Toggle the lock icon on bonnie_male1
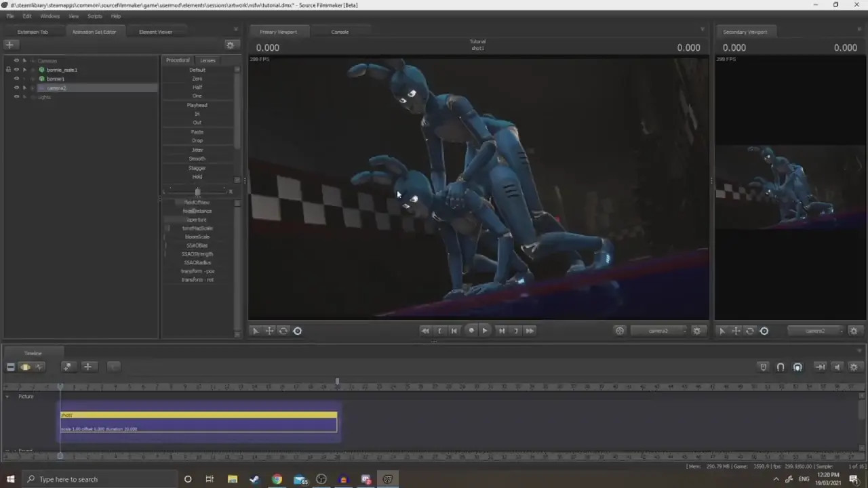 [8, 70]
